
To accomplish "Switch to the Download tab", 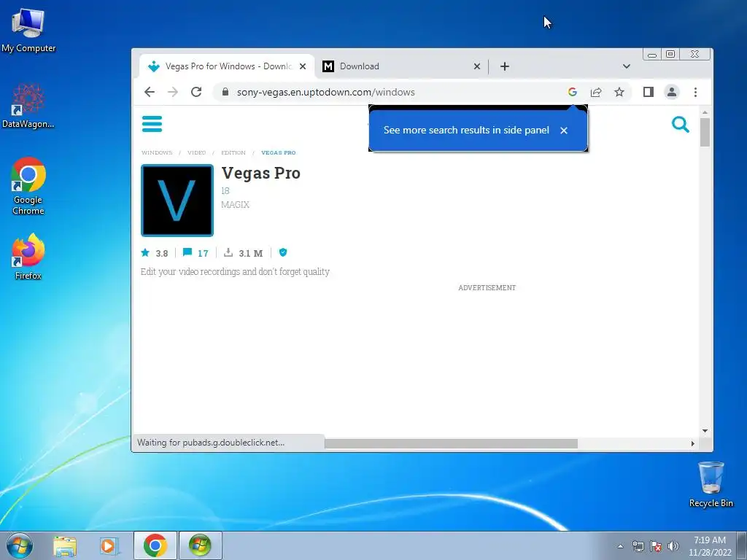I will click(x=400, y=66).
